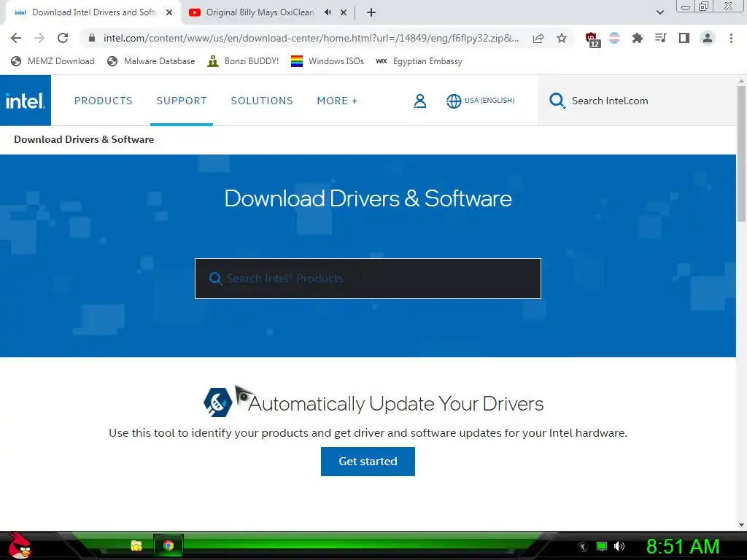Share this page via share icon
747x560 pixels.
(538, 38)
